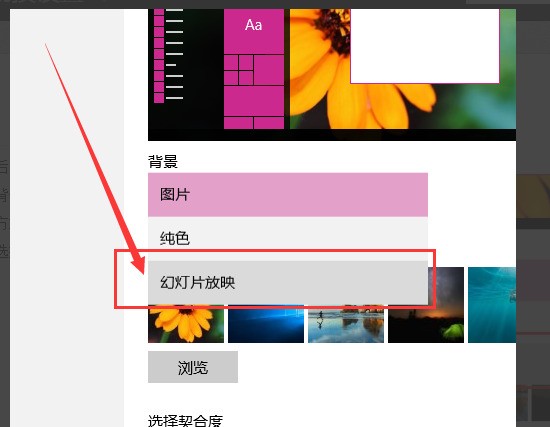Choose the 纯色 background option
This screenshot has height=427, width=550.
(x=288, y=239)
